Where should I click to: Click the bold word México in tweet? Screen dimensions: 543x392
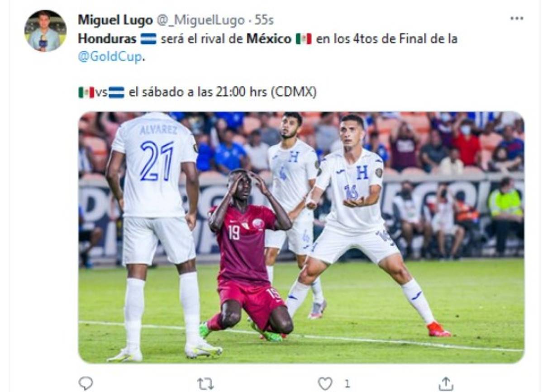[269, 39]
